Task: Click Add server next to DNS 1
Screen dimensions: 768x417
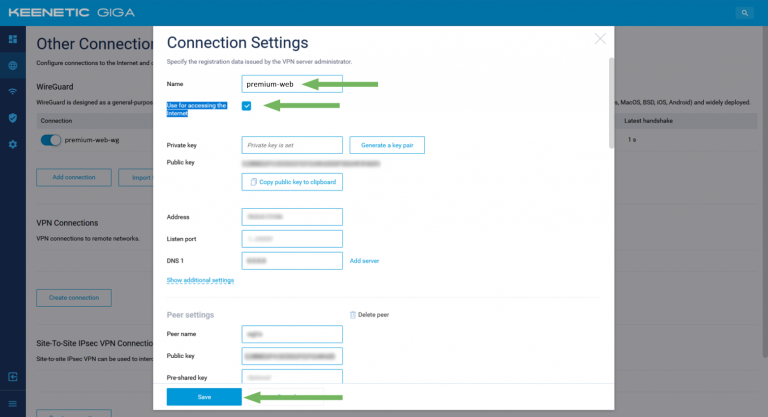Action: (364, 261)
